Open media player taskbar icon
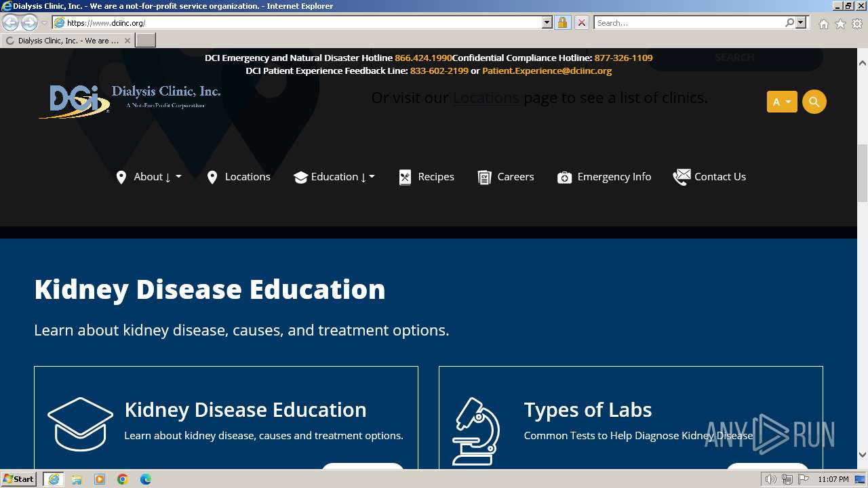 100,479
